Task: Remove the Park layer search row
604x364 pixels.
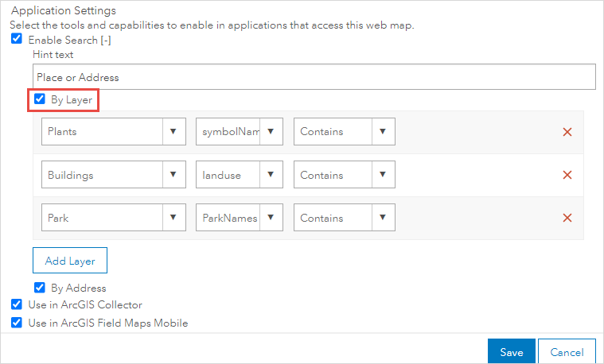Action: pos(567,218)
